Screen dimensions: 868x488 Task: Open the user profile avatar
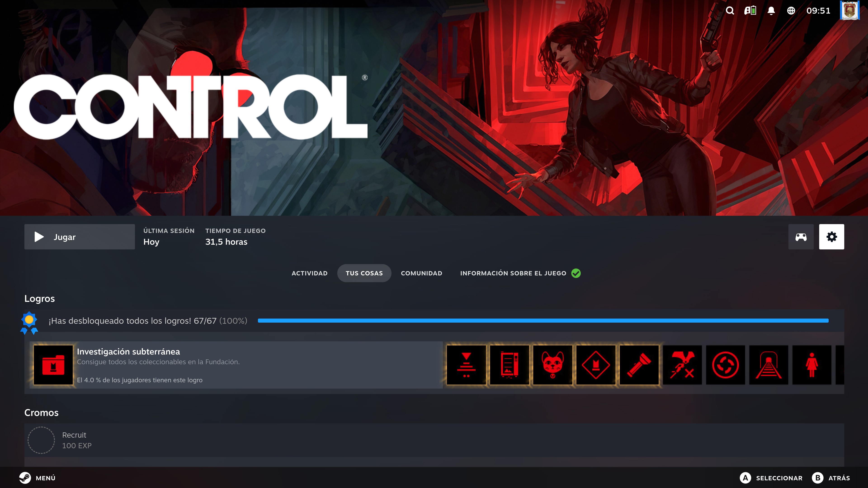click(x=850, y=10)
